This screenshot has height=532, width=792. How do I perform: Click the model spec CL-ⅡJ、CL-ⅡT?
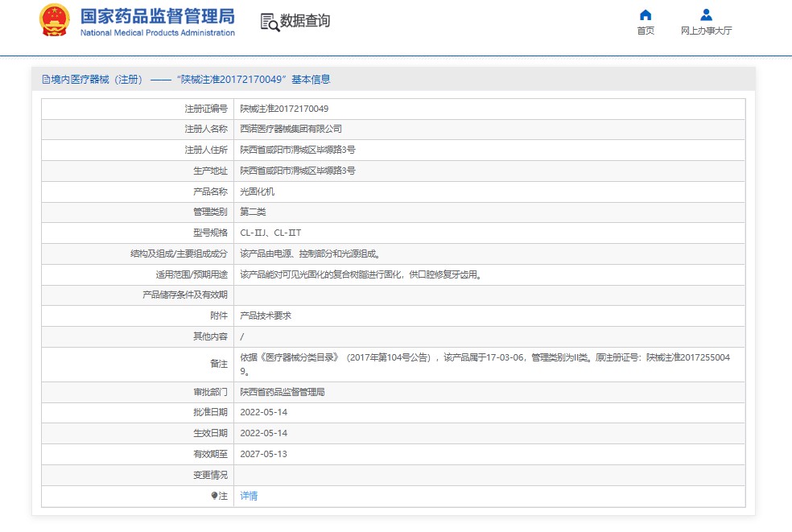point(270,233)
